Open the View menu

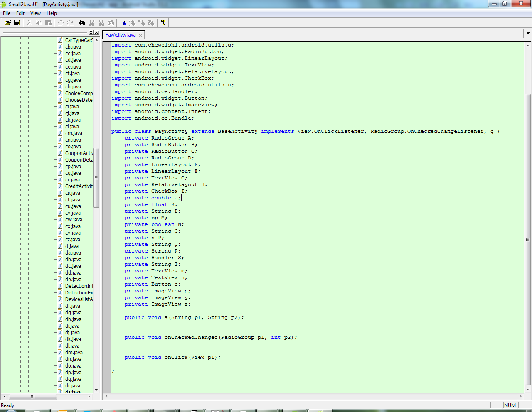tap(36, 13)
